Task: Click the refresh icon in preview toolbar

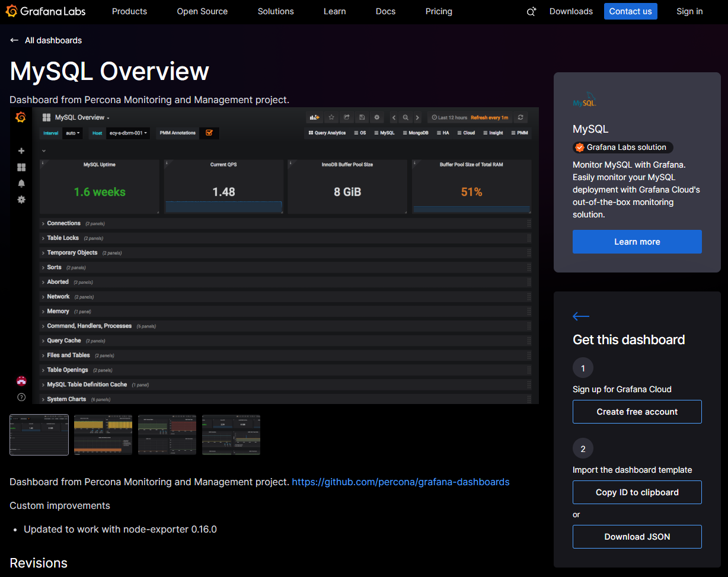Action: coord(521,117)
